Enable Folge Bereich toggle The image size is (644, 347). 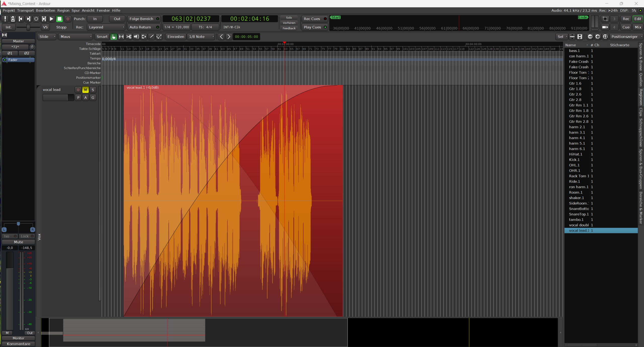tap(144, 19)
